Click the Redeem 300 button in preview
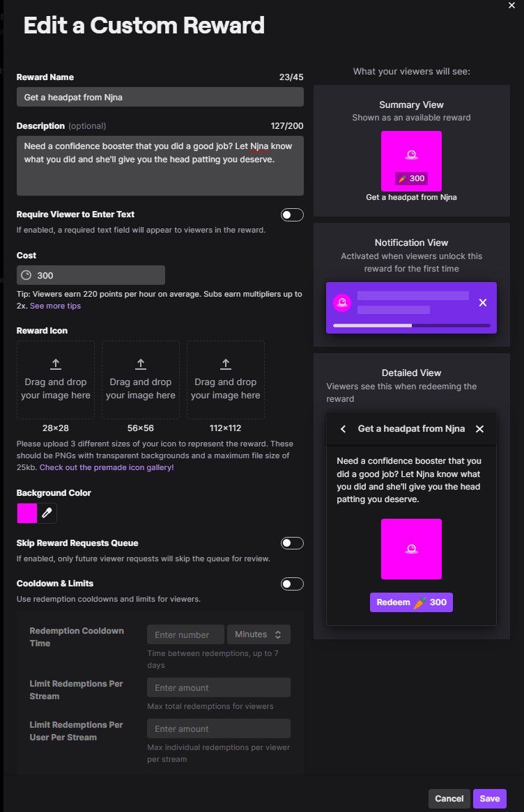524x812 pixels. (411, 602)
